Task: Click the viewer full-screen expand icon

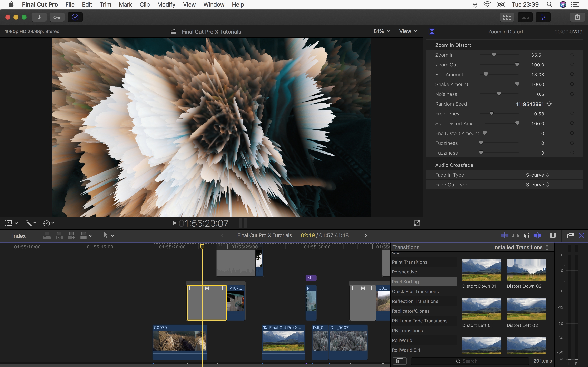Action: 417,223
